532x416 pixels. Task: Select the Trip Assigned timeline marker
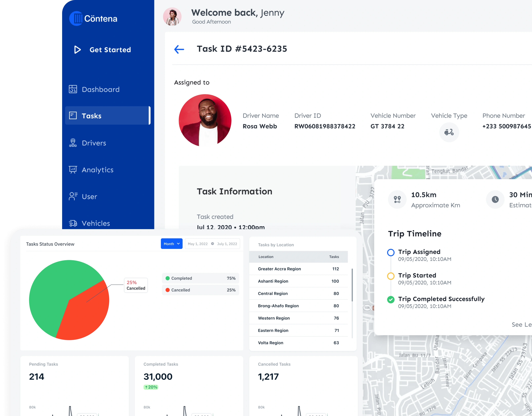pos(391,252)
